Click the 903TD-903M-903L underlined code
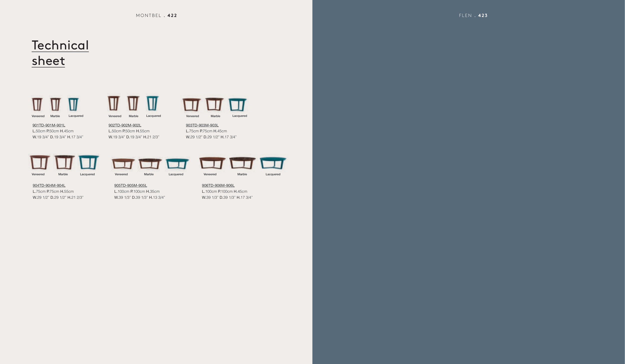The image size is (625, 364). point(202,125)
